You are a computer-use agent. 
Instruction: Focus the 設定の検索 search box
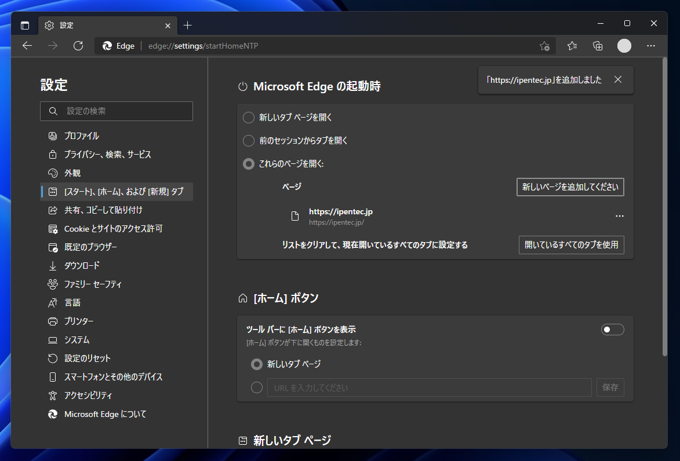[116, 111]
